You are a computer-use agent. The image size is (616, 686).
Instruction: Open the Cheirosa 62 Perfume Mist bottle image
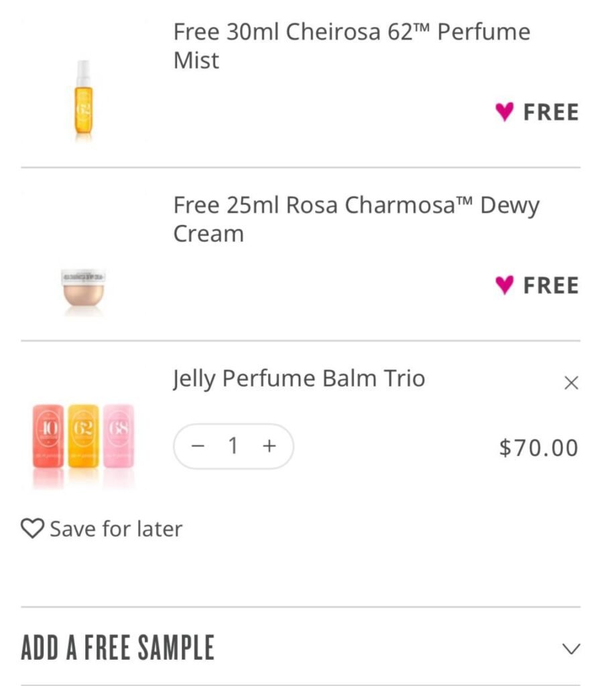coord(83,100)
